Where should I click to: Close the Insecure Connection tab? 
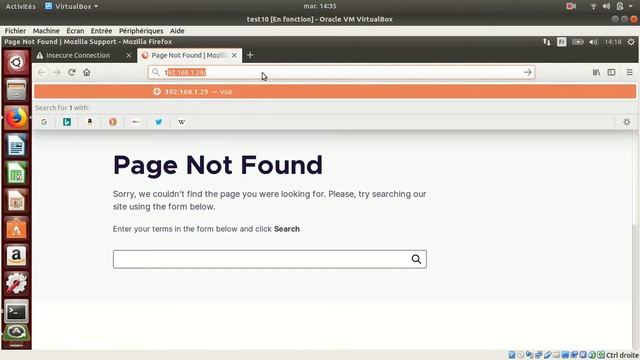[129, 55]
